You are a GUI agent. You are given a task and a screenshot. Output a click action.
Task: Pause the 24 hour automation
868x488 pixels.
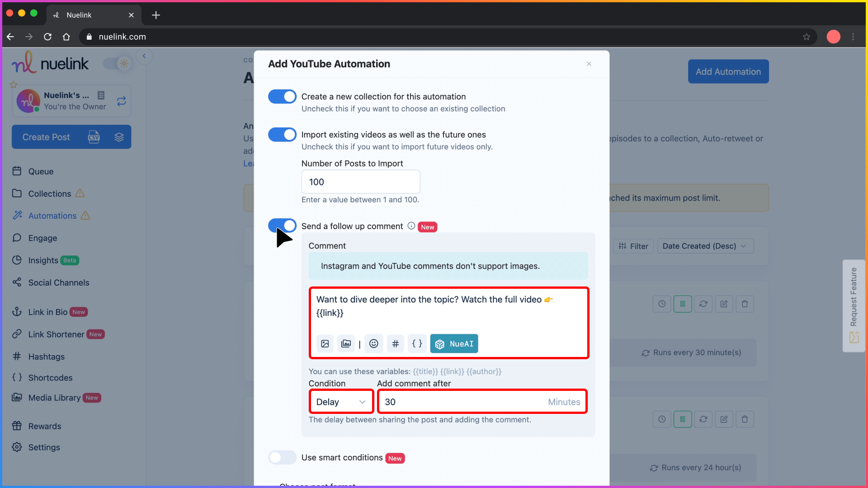683,419
